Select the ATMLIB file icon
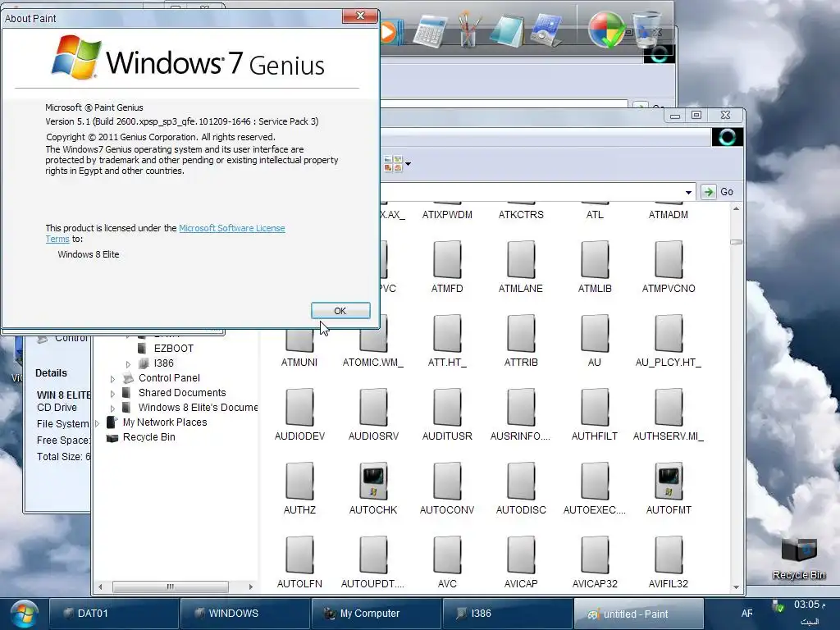 [595, 259]
